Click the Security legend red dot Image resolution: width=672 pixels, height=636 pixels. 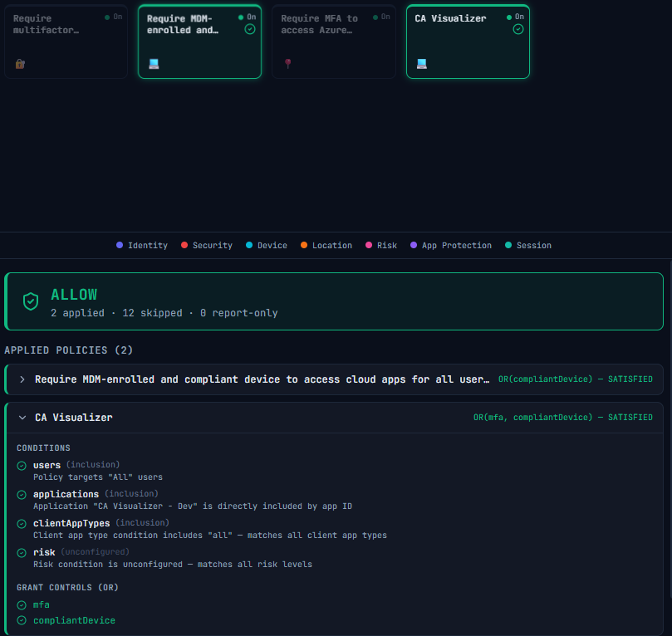[184, 245]
